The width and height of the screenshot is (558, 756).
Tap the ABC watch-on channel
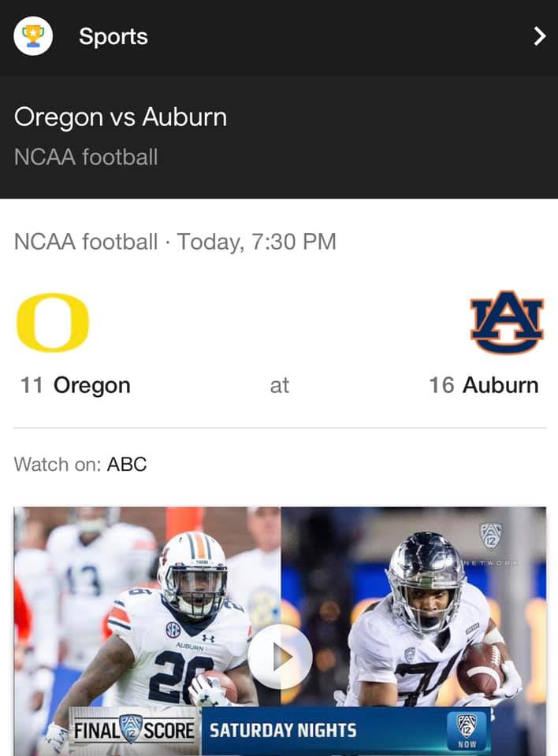127,465
